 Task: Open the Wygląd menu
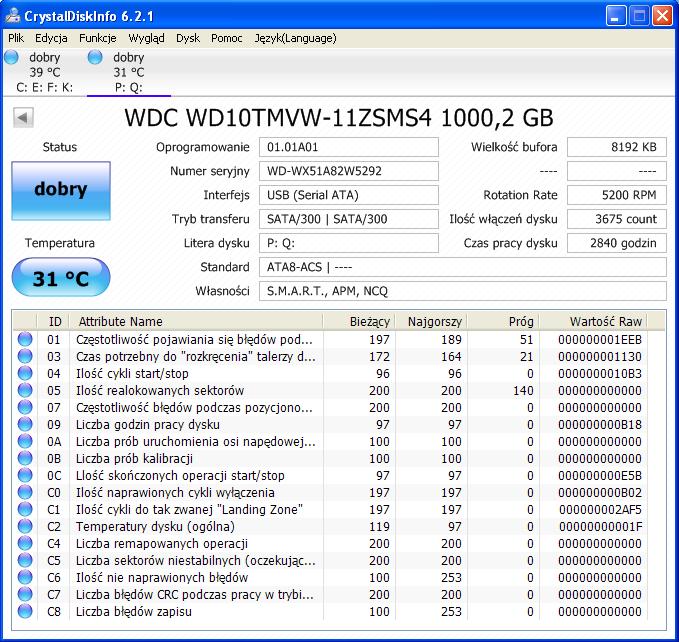(146, 38)
